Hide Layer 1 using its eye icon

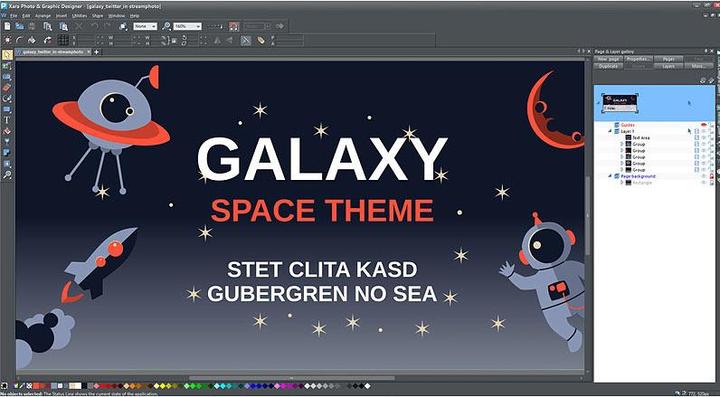703,131
